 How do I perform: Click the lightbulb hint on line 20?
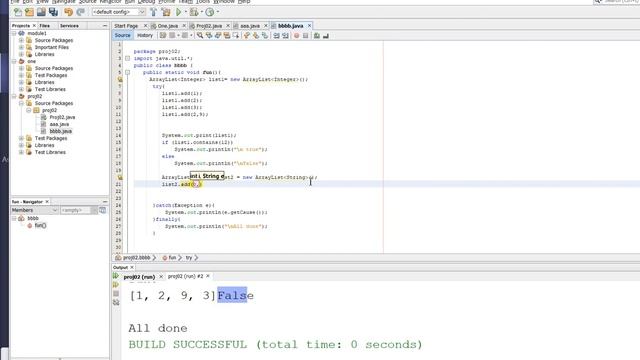[x=120, y=177]
